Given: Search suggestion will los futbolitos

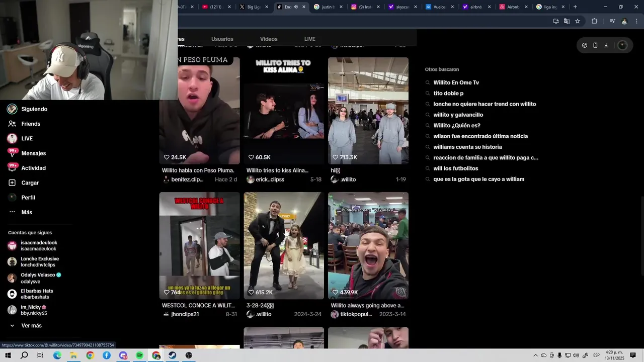Looking at the screenshot, I should (x=456, y=168).
